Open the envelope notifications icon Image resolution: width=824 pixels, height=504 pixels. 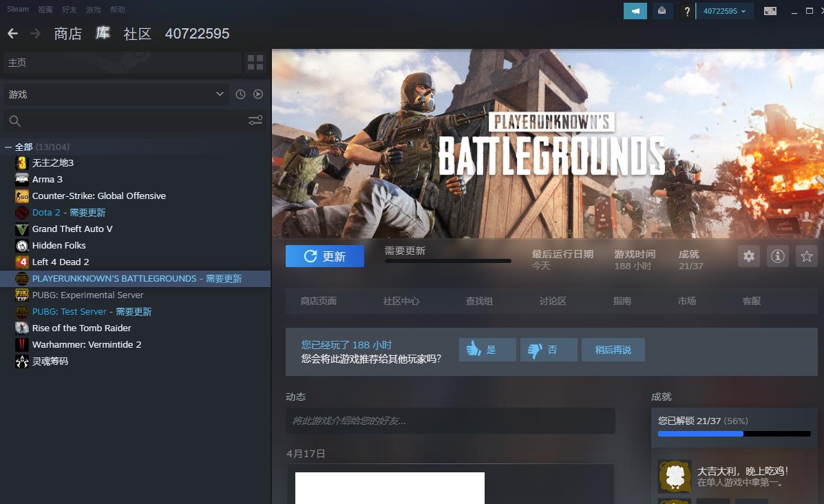pyautogui.click(x=662, y=11)
